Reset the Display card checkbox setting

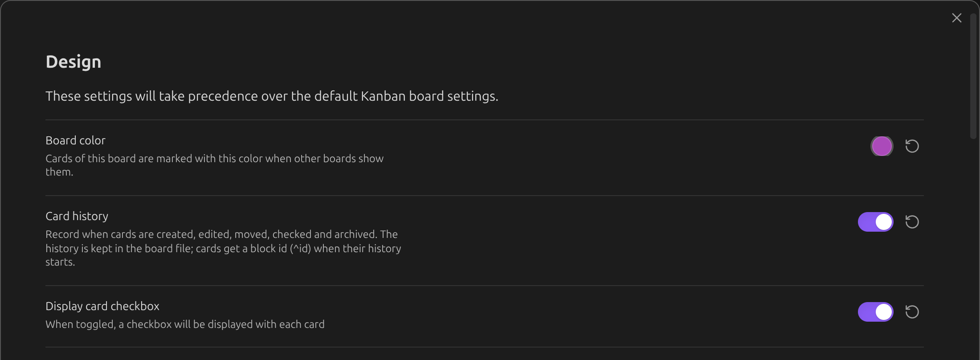pyautogui.click(x=912, y=312)
